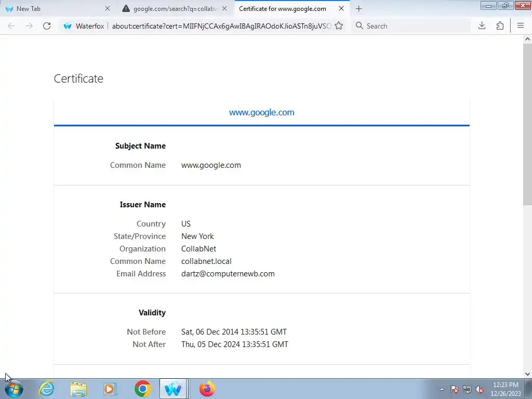Click the Waterfox taskbar button
The width and height of the screenshot is (532, 399).
(174, 389)
